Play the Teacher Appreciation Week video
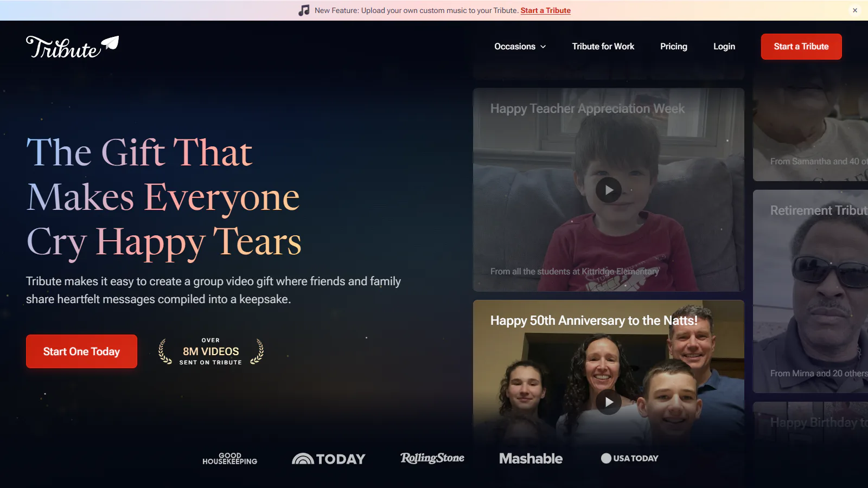 (609, 190)
